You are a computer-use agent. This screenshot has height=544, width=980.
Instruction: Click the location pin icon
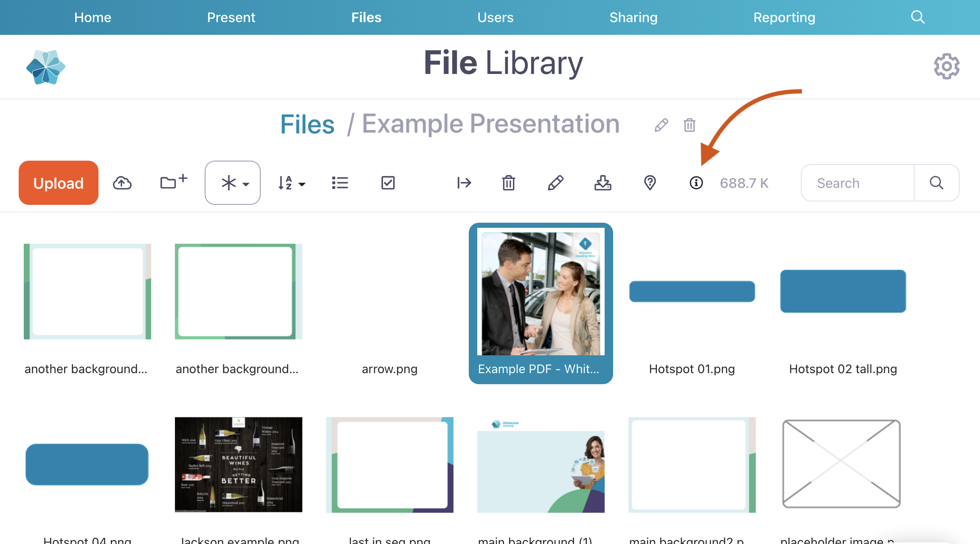(650, 183)
